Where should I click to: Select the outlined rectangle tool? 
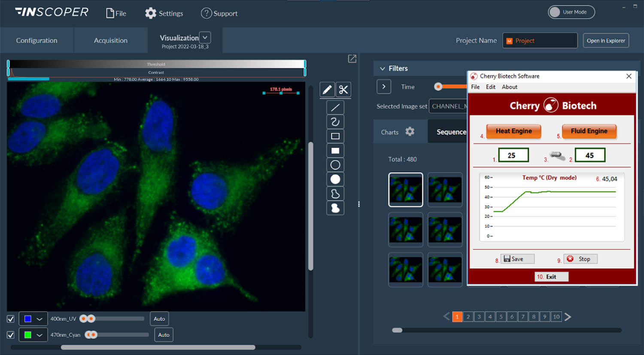click(x=335, y=136)
